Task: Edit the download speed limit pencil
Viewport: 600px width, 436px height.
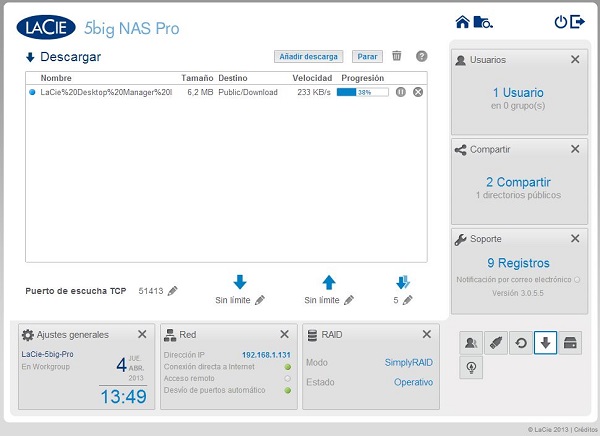Action: click(x=260, y=300)
